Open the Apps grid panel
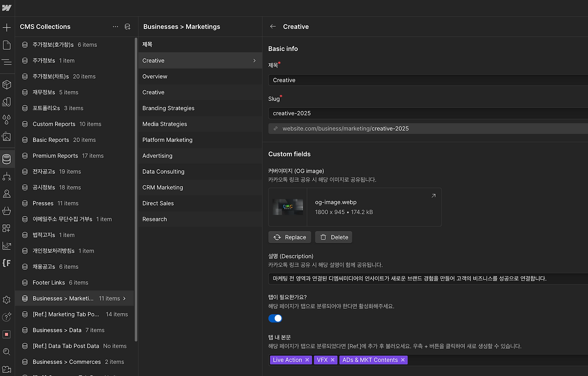The image size is (588, 376). [7, 228]
